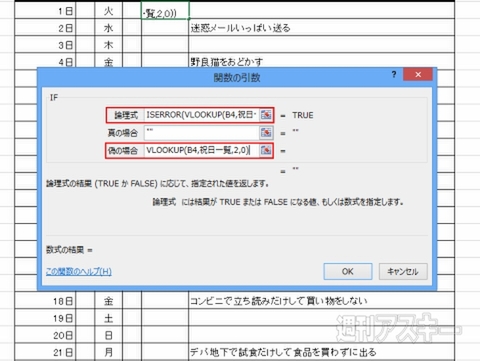Select the active cell showing 覧,2,0))
The width and height of the screenshot is (480, 361).
click(165, 11)
